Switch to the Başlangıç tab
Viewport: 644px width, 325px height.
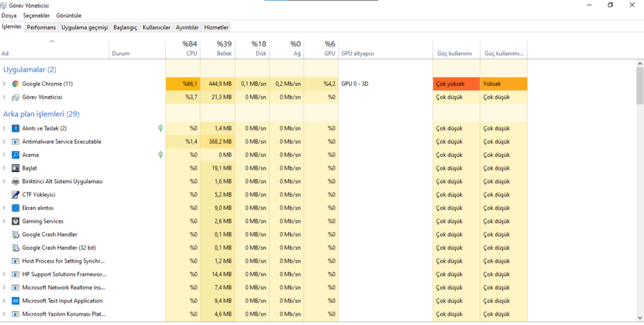point(125,27)
